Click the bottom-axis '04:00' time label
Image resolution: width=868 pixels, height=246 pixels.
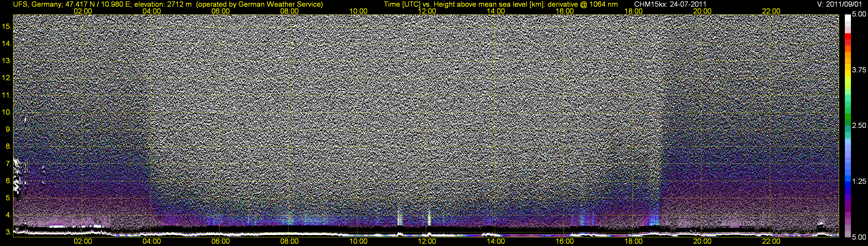click(152, 241)
